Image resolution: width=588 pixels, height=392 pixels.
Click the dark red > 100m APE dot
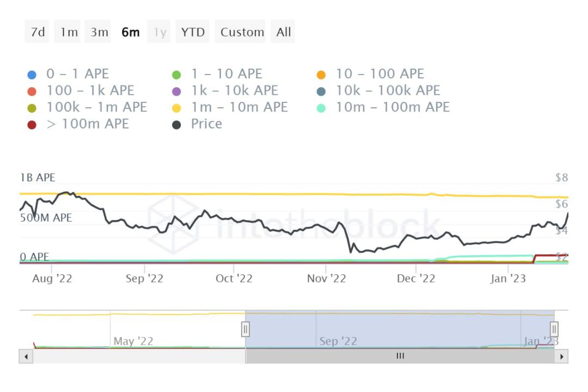click(32, 125)
